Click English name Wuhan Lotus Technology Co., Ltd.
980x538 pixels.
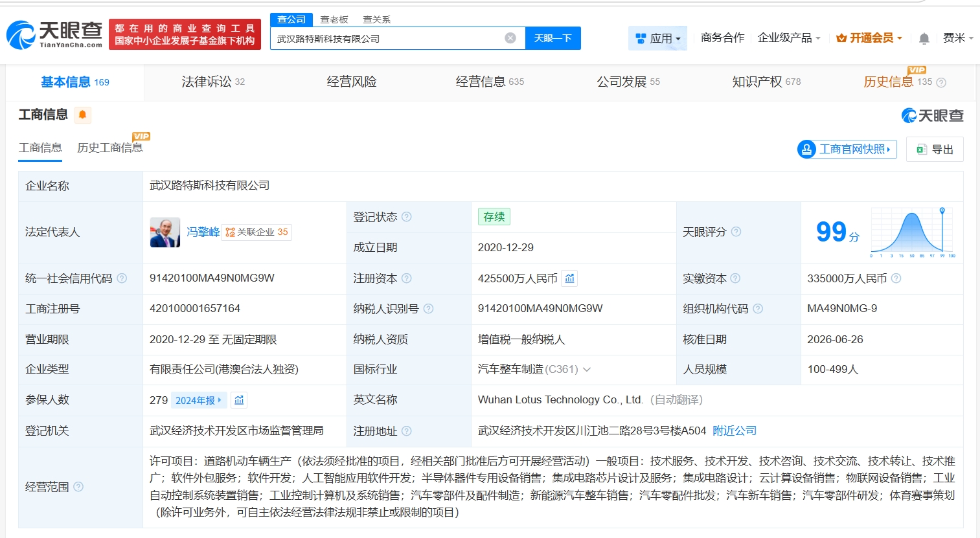point(560,400)
